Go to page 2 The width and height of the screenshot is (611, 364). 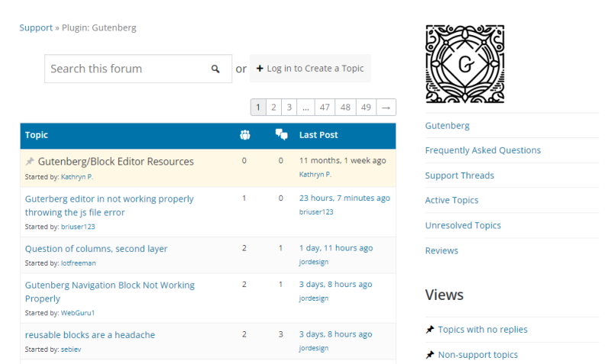(273, 108)
